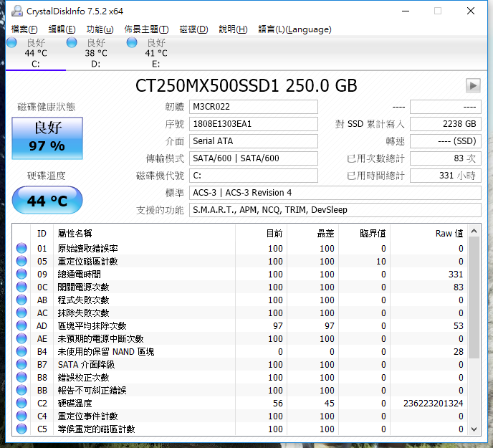Click the status orb of drive C:
This screenshot has width=493, height=448.
point(11,42)
